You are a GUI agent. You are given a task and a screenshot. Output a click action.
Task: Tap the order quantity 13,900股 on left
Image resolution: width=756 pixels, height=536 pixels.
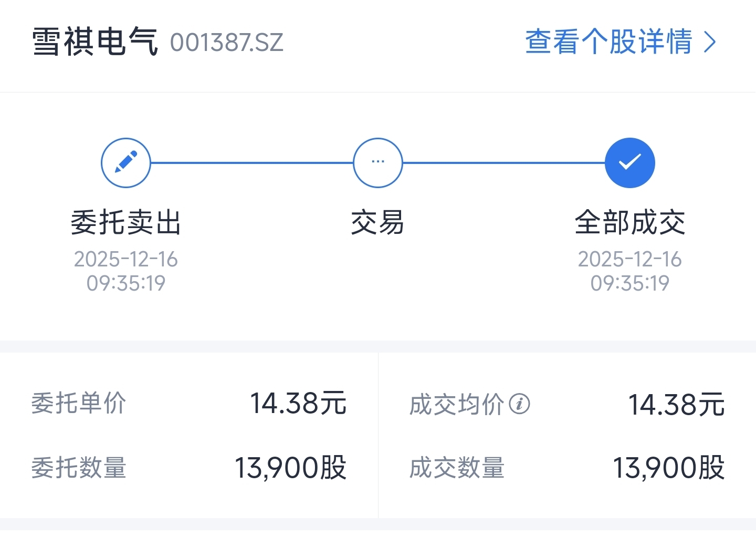click(x=290, y=468)
